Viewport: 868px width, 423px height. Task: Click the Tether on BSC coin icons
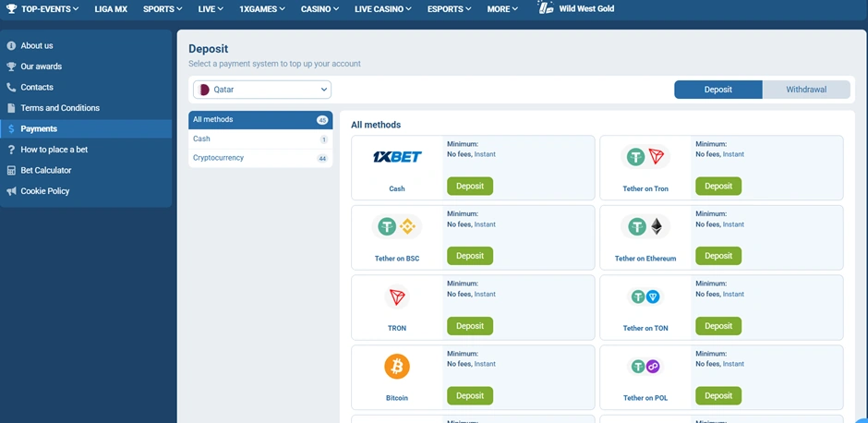click(397, 226)
